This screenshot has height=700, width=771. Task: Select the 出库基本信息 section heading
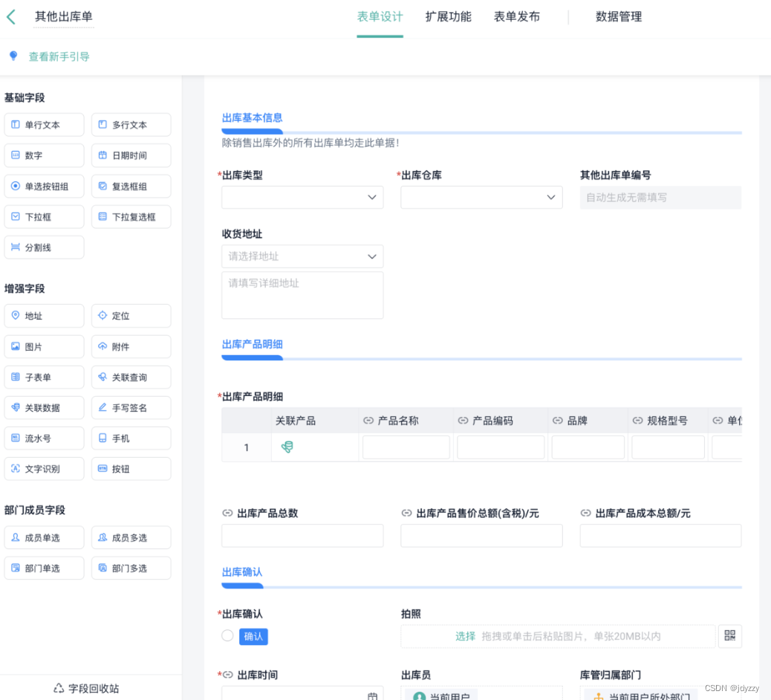[253, 117]
